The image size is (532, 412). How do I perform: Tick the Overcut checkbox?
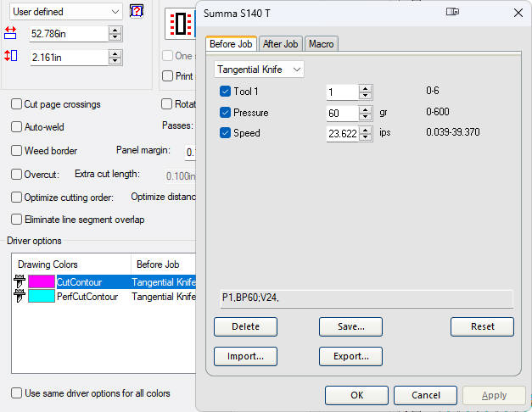click(16, 175)
